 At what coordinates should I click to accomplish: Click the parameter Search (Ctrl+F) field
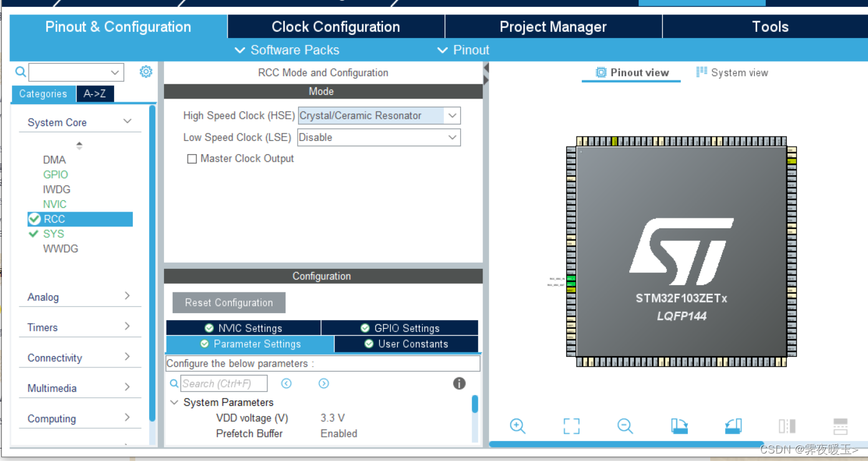tap(224, 384)
